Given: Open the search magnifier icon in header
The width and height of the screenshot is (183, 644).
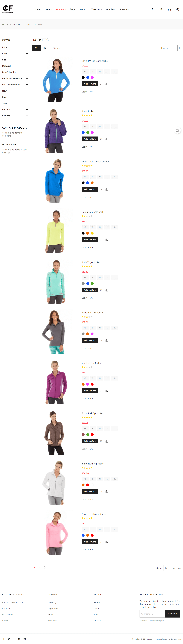Looking at the screenshot, I should pyautogui.click(x=153, y=10).
